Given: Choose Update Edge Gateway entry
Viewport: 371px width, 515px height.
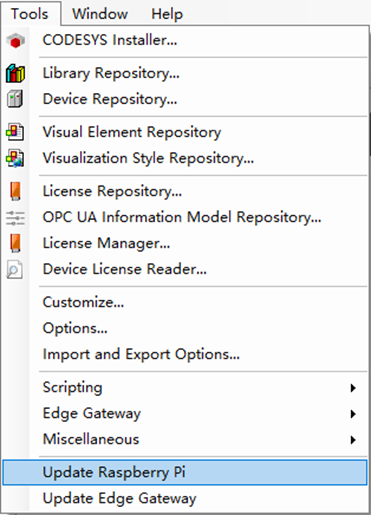Looking at the screenshot, I should (x=185, y=498).
